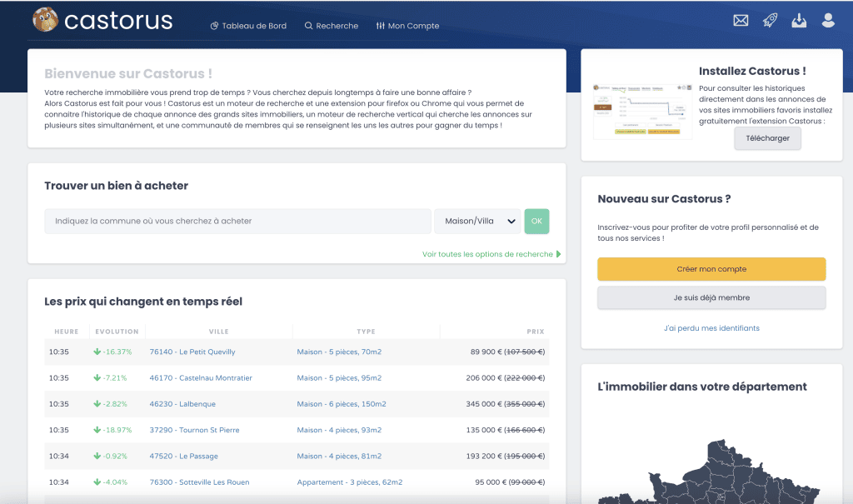This screenshot has width=853, height=504.
Task: Open the user profile icon
Action: click(x=828, y=20)
